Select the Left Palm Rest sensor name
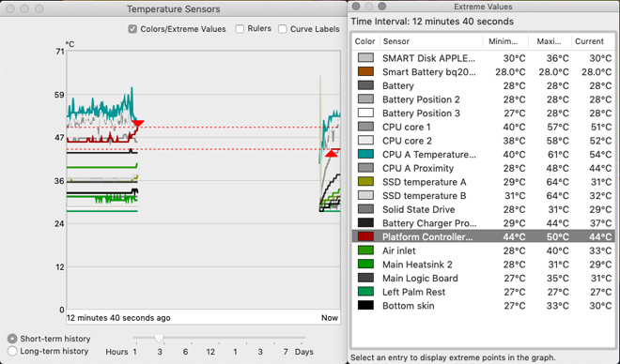 [x=413, y=292]
